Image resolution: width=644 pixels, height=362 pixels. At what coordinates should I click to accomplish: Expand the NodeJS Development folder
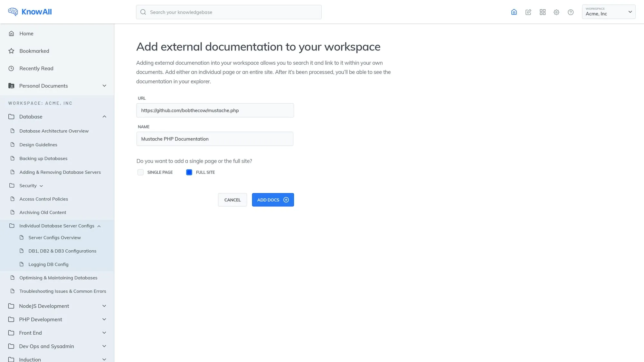pyautogui.click(x=104, y=306)
